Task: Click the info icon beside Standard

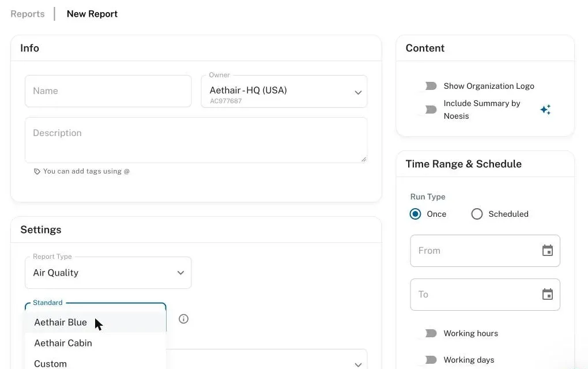Action: tap(183, 319)
